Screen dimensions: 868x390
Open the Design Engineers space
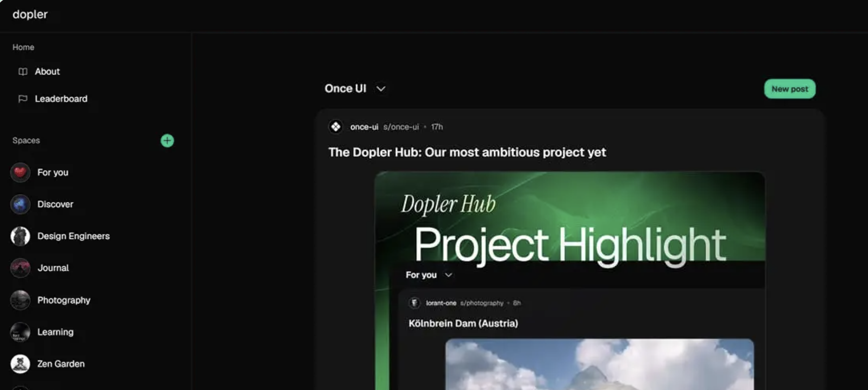(73, 236)
